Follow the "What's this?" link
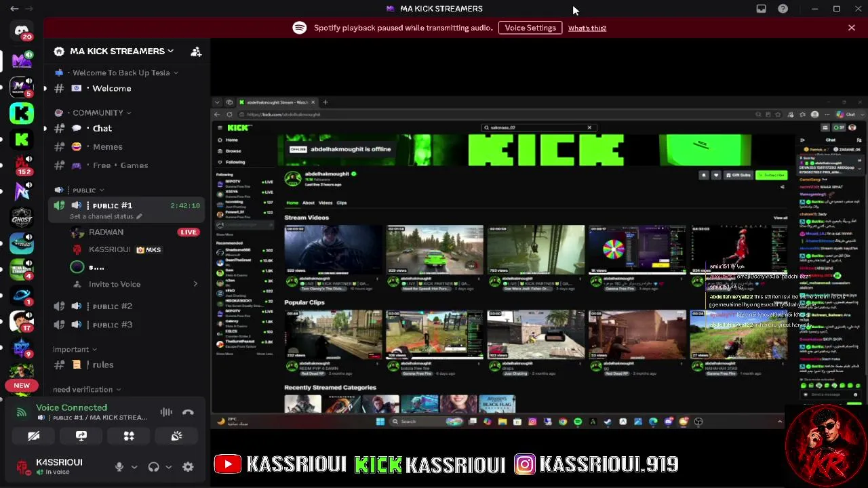868x488 pixels. coord(587,28)
